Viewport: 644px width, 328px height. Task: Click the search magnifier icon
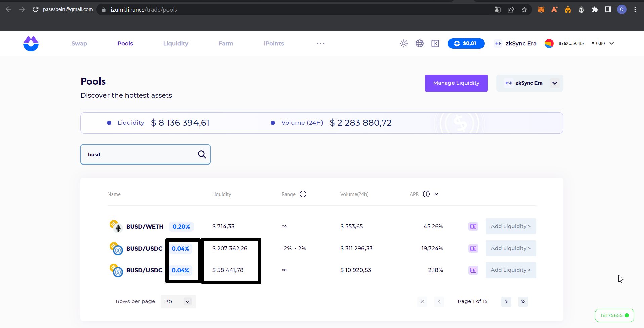(202, 154)
